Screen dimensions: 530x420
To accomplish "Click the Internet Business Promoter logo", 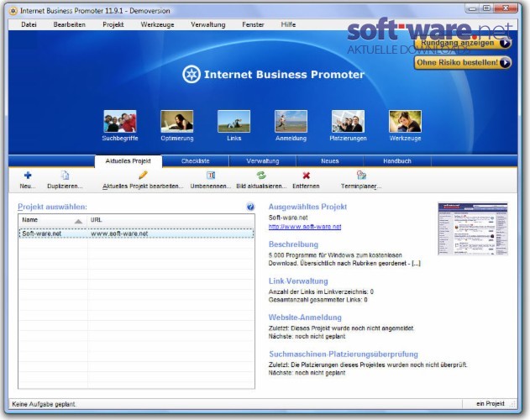I will tap(274, 75).
